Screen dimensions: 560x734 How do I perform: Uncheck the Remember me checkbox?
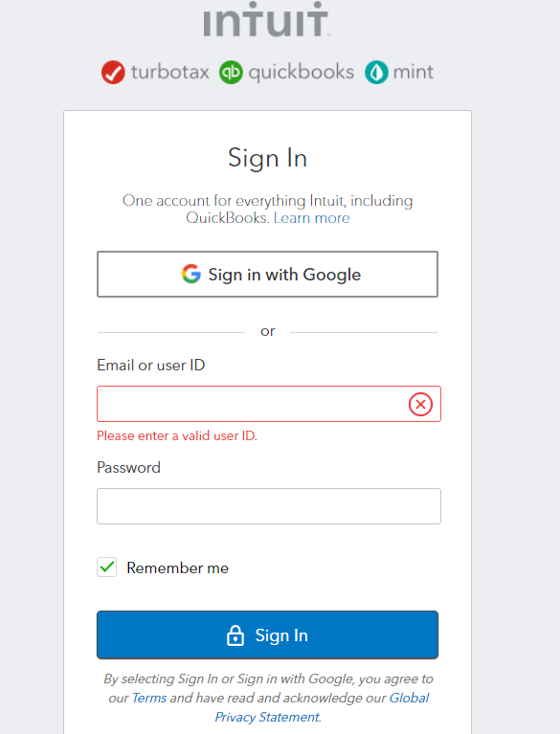[x=107, y=567]
